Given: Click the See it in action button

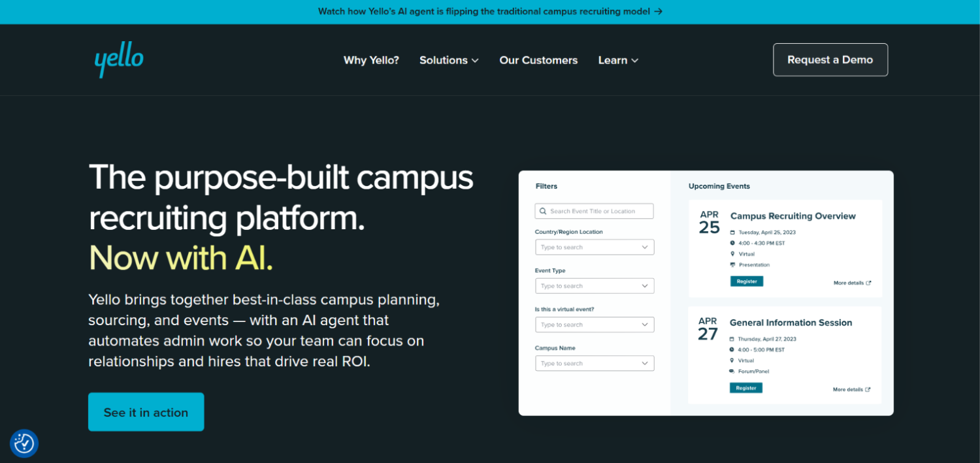Looking at the screenshot, I should pyautogui.click(x=146, y=412).
